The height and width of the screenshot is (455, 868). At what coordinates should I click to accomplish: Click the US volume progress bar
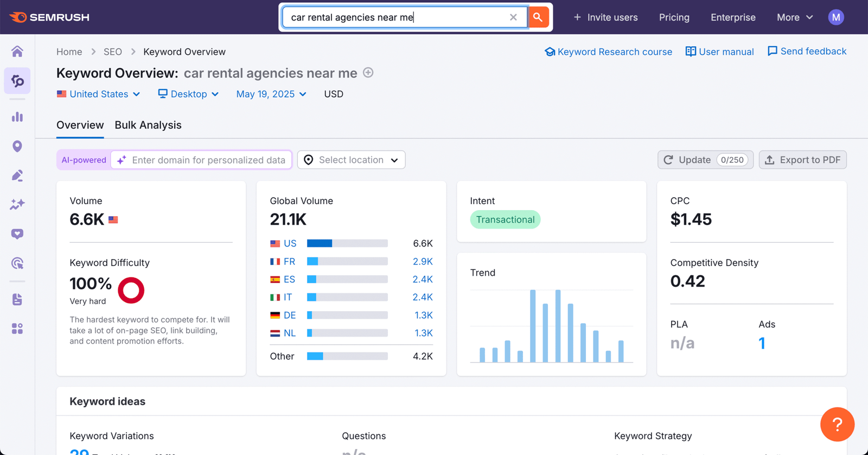pos(347,243)
